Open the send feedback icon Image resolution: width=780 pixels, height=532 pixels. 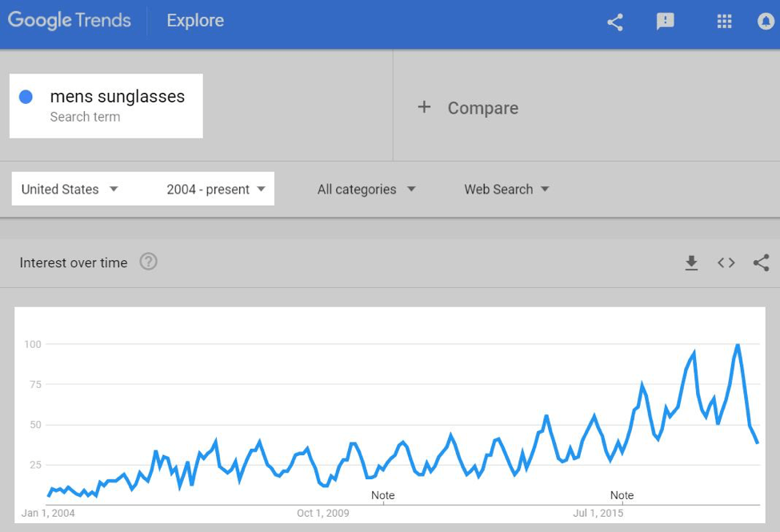[665, 22]
